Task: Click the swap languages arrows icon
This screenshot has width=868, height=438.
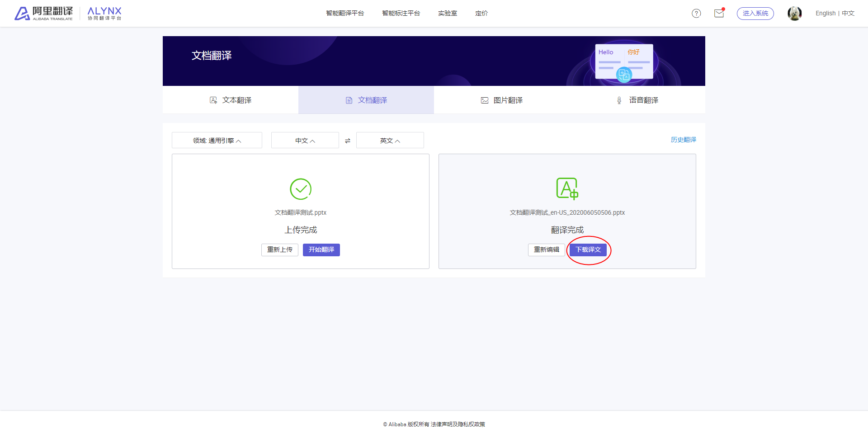Action: (x=348, y=141)
